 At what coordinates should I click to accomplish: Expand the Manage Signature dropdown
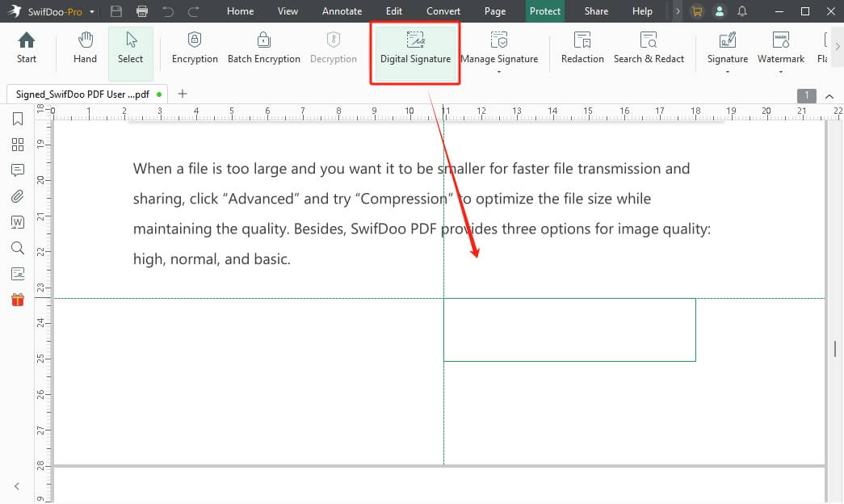click(499, 72)
